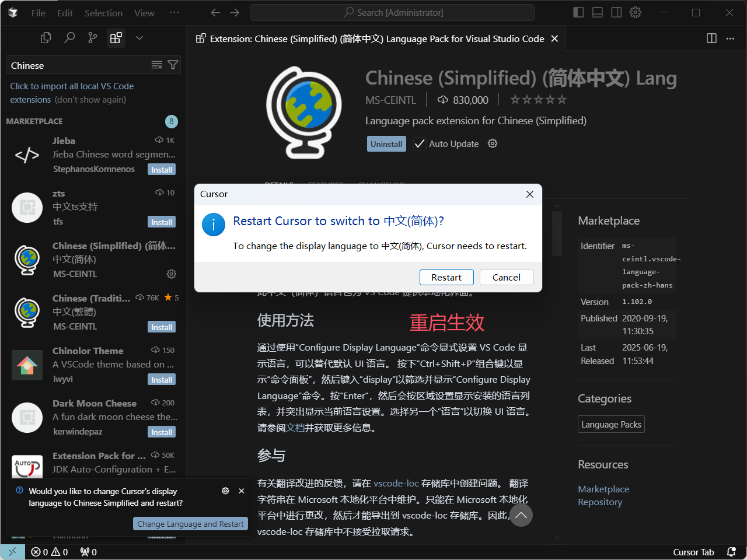The height and width of the screenshot is (560, 747).
Task: Dismiss the import hint with don't show again
Action: coord(90,100)
